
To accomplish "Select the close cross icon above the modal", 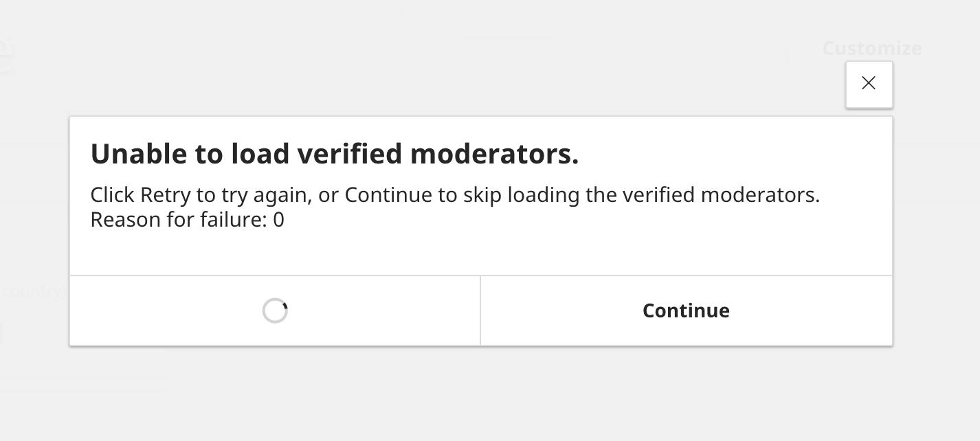I will (869, 83).
